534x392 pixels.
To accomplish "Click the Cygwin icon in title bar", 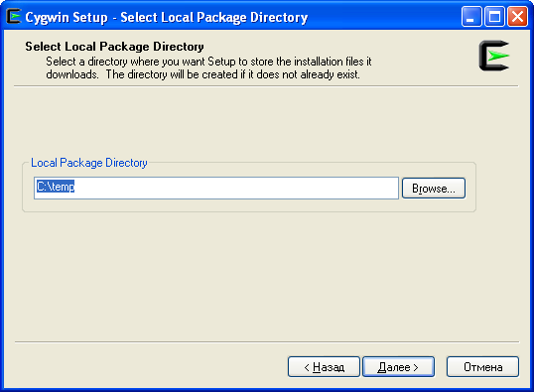I will coord(14,16).
